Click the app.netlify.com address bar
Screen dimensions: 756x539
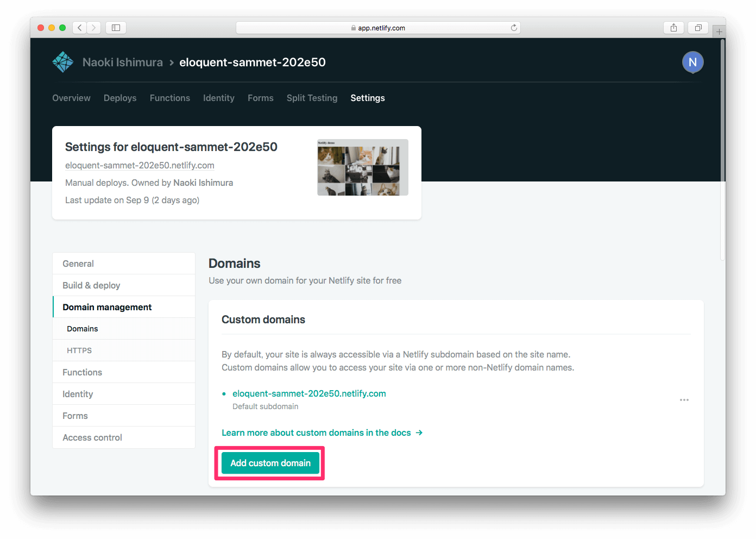(378, 28)
